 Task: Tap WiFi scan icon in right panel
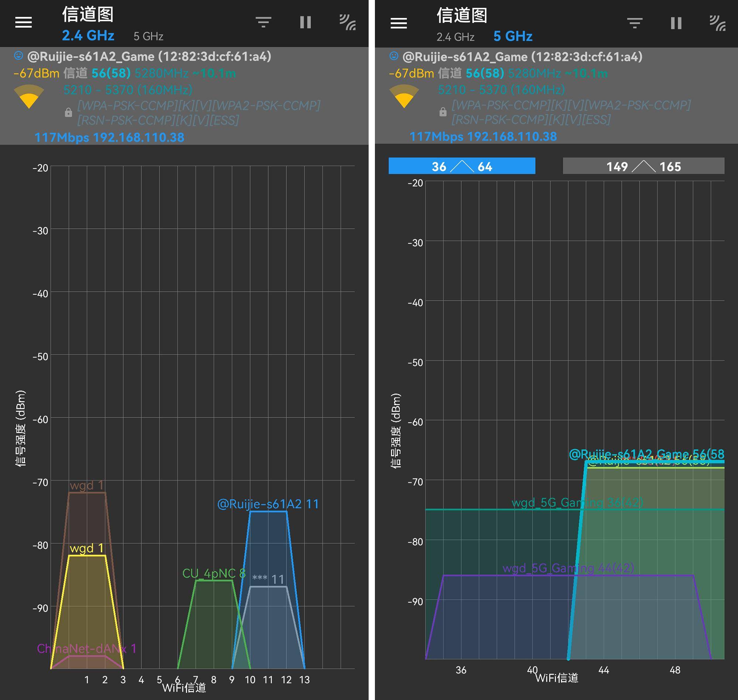pyautogui.click(x=717, y=23)
